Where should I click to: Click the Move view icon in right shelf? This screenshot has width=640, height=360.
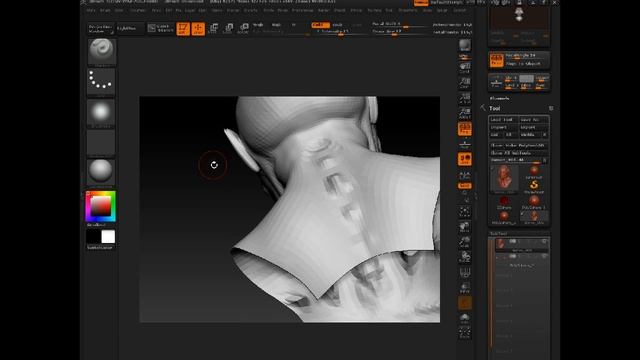pos(464,227)
